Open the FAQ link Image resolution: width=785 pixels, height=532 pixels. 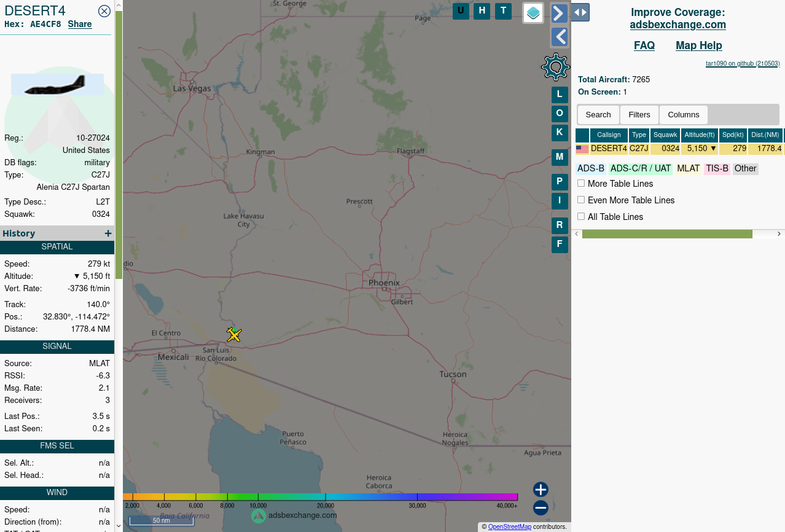pos(644,45)
